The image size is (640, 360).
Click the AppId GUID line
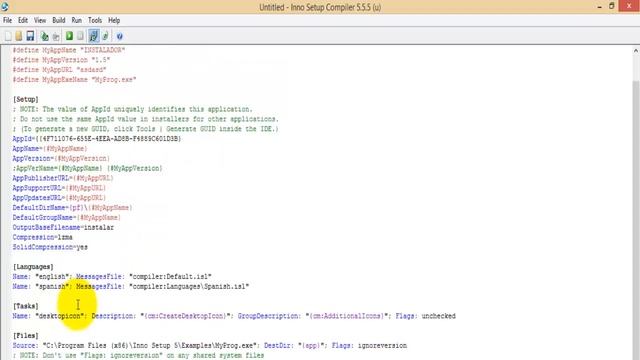(x=97, y=139)
